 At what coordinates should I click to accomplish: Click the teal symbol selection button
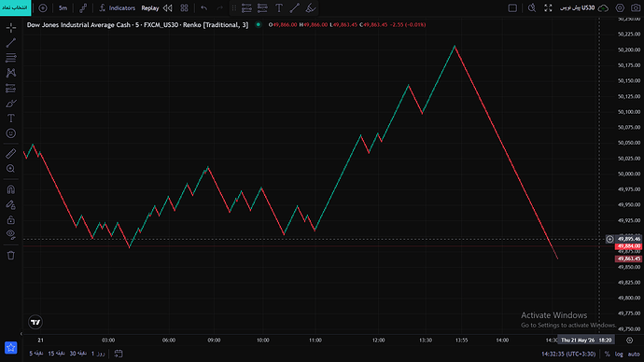pyautogui.click(x=15, y=7)
